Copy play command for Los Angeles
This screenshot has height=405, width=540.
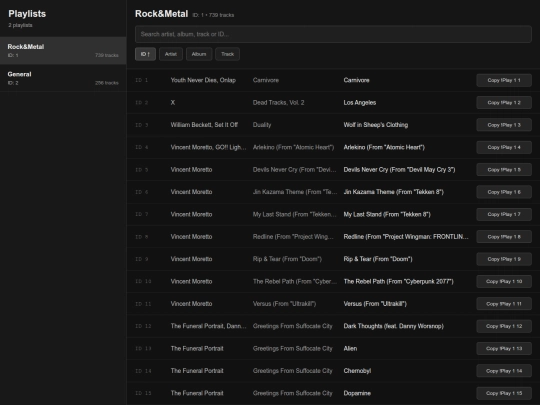[504, 103]
